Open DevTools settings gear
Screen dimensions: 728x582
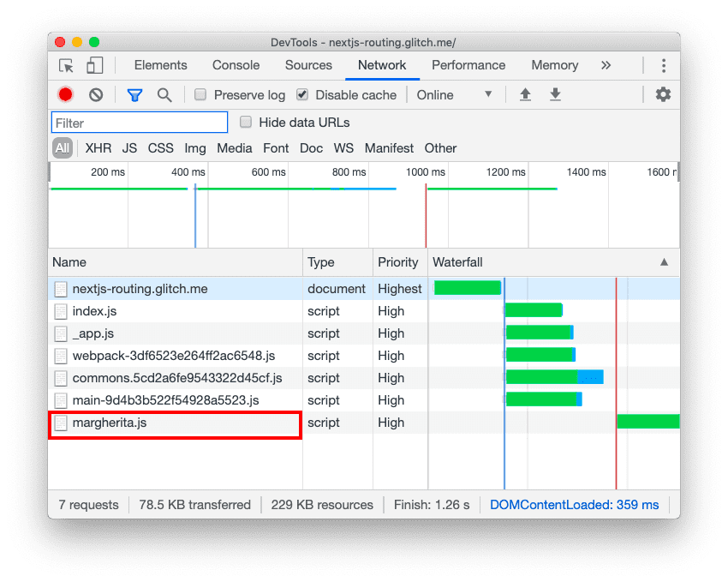663,94
